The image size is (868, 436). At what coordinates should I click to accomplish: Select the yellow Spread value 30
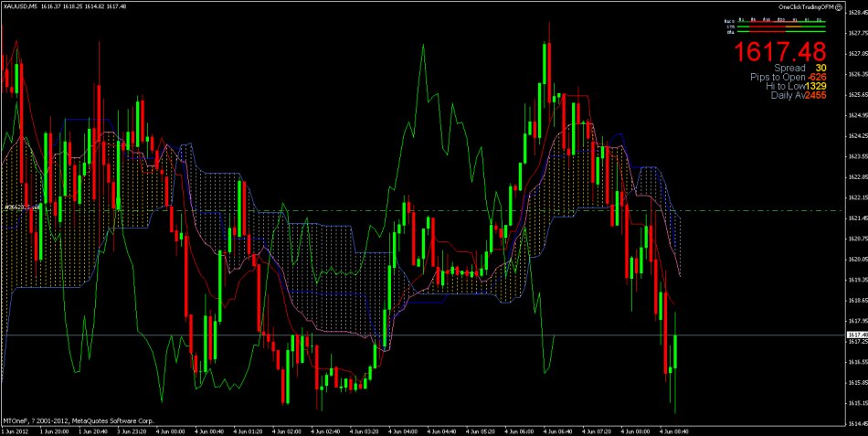coord(821,68)
